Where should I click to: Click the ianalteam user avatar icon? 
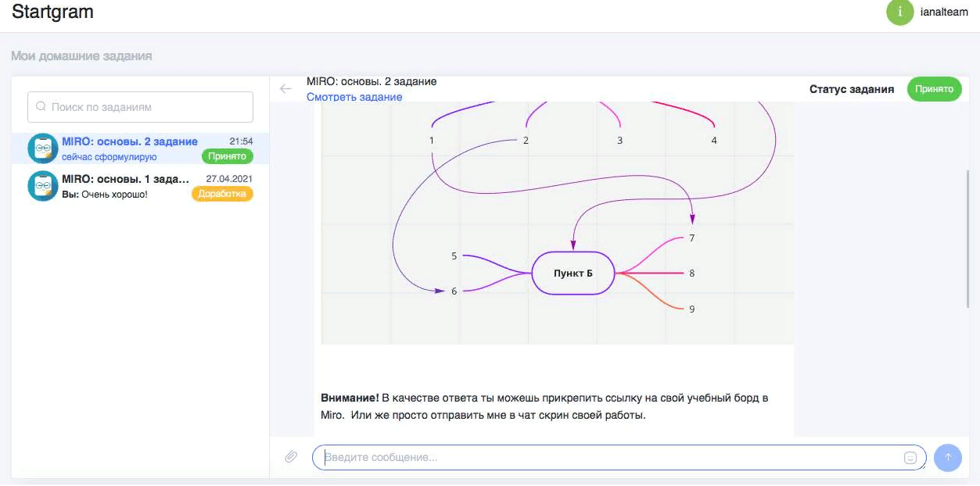click(x=899, y=13)
